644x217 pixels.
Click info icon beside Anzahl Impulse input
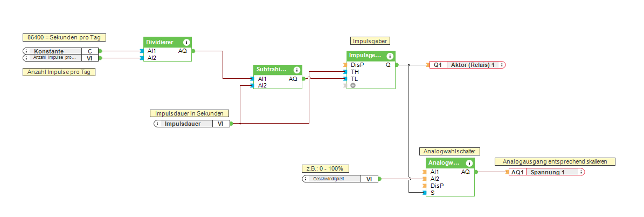click(x=26, y=58)
